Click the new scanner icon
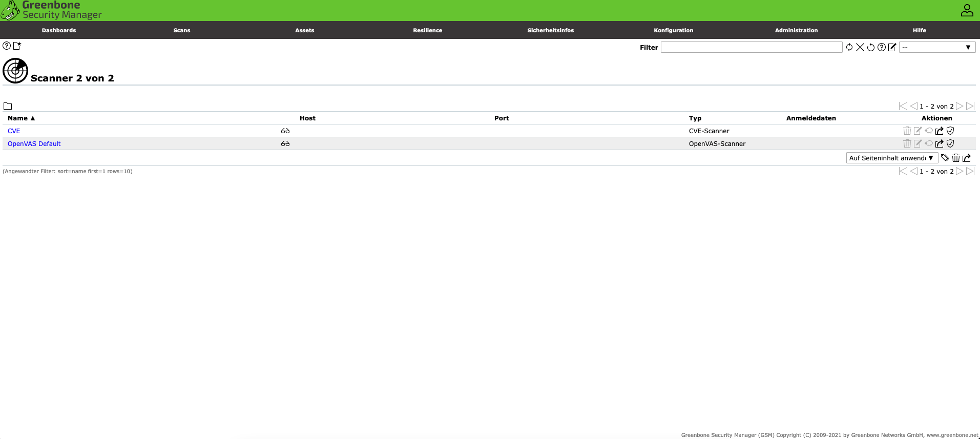This screenshot has width=980, height=439. [x=17, y=46]
